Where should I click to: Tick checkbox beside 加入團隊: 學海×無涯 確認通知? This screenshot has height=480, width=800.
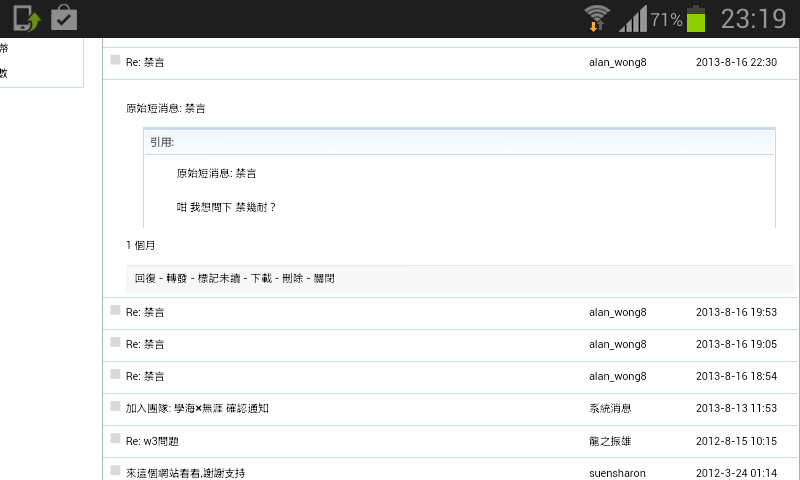[x=115, y=406]
